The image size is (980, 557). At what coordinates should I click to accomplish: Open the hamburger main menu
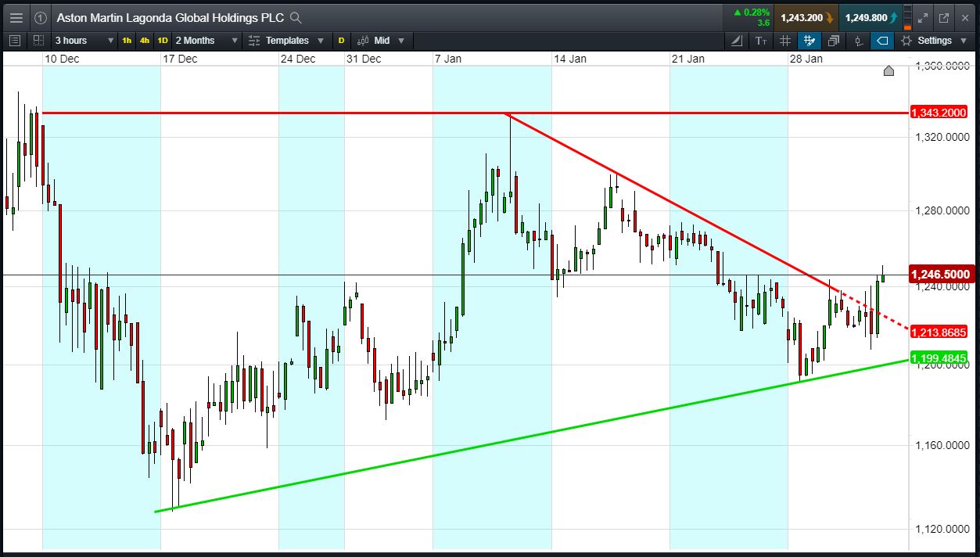pyautogui.click(x=16, y=17)
